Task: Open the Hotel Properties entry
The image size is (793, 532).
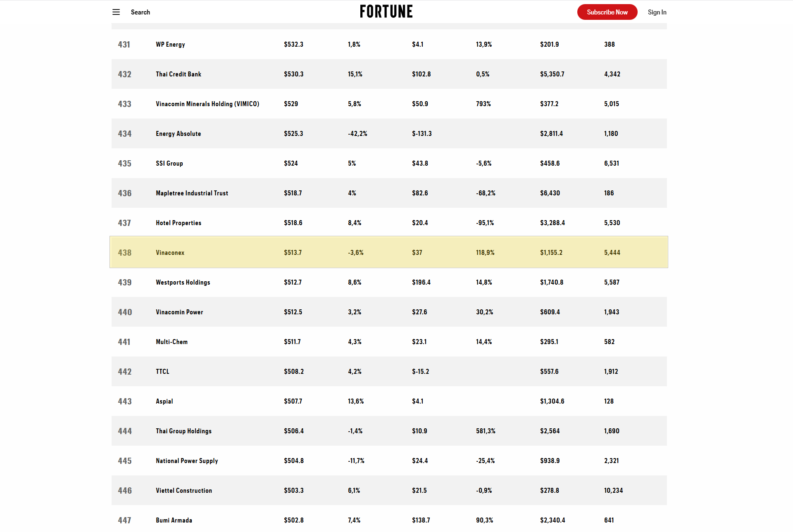Action: tap(179, 223)
